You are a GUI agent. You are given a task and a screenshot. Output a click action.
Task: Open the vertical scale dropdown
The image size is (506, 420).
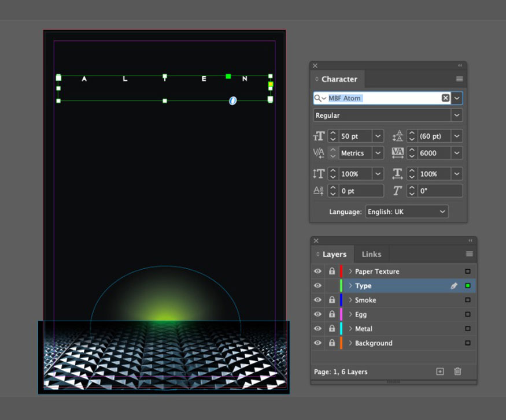coord(378,174)
